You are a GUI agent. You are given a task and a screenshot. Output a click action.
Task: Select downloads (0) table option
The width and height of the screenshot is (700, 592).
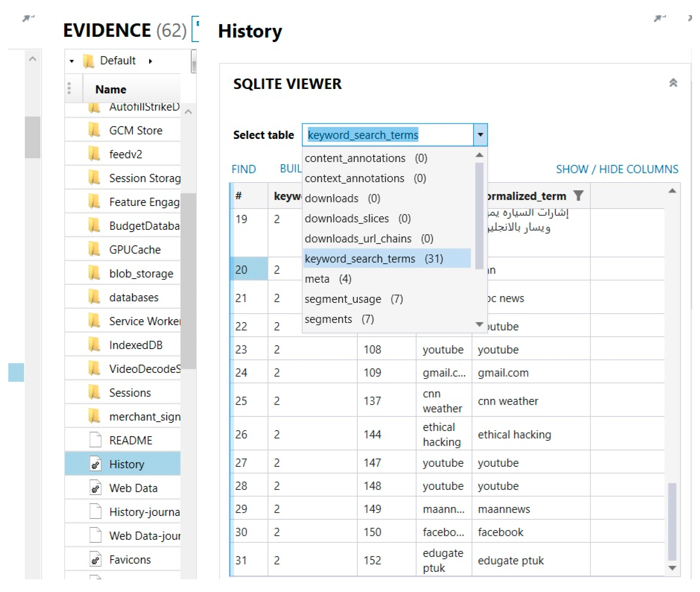pos(342,198)
